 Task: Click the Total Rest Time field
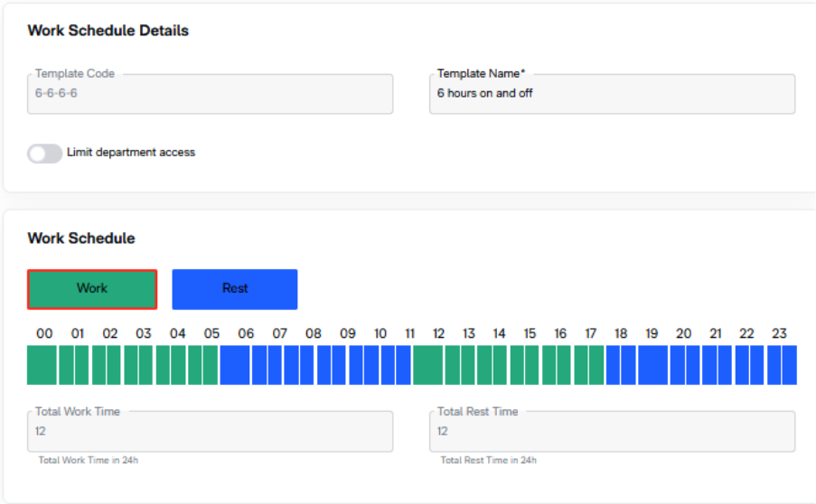coord(612,432)
